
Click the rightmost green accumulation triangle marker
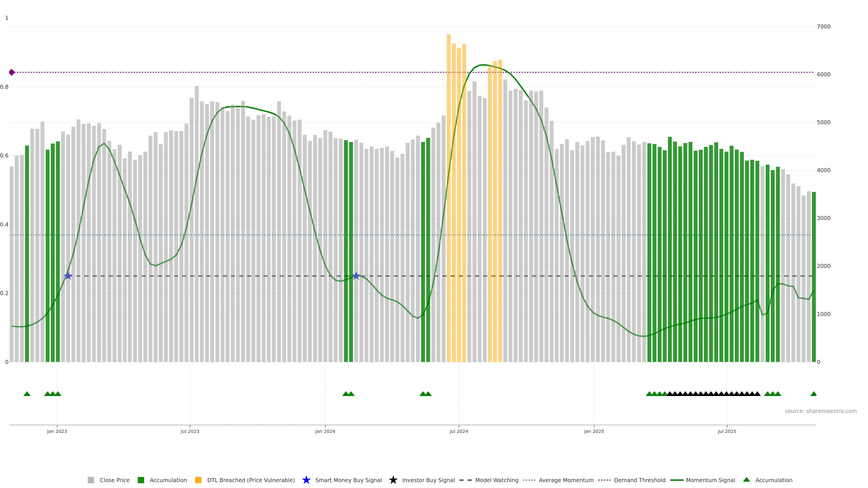click(x=814, y=394)
